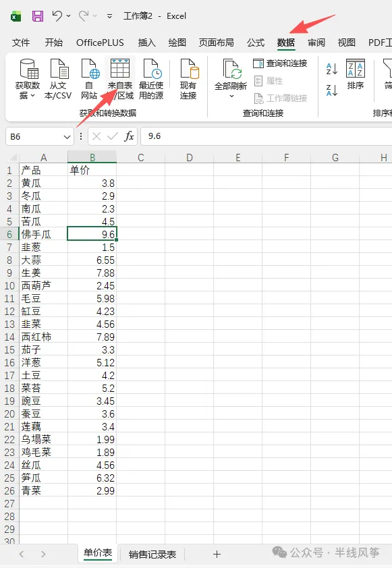392x568 pixels.
Task: Click cell with value 6.32
Action: (x=92, y=478)
